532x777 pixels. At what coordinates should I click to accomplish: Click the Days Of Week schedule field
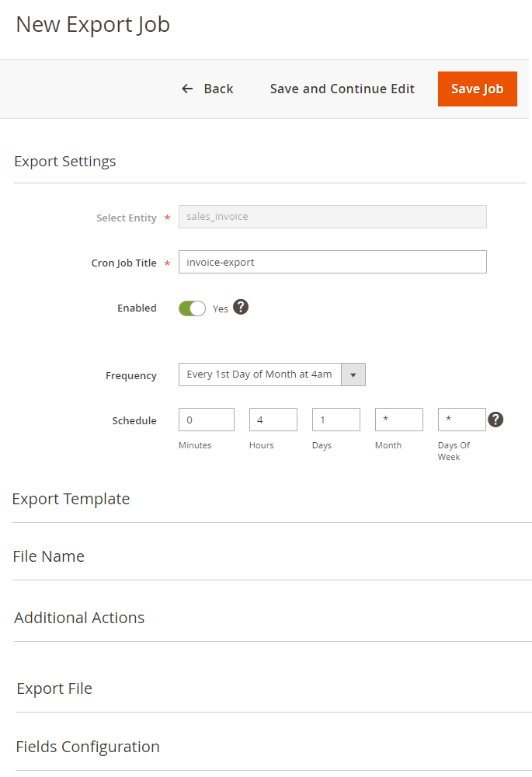pos(461,420)
